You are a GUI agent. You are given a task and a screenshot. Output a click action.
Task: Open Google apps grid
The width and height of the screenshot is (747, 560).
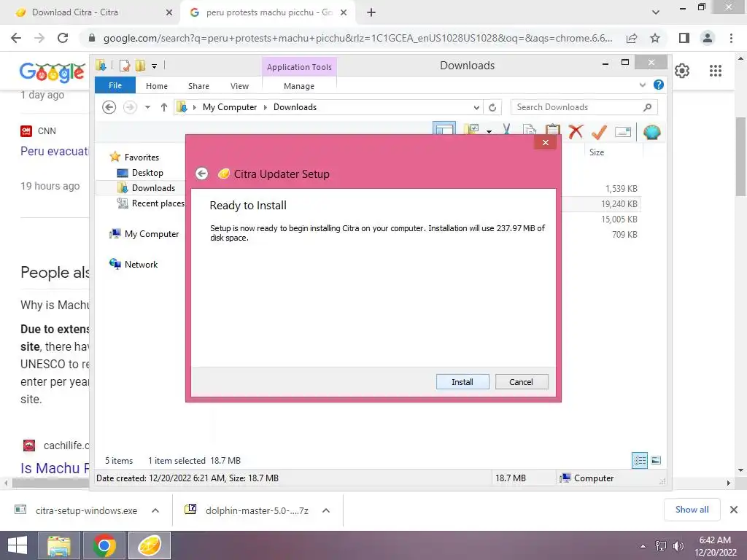(715, 71)
